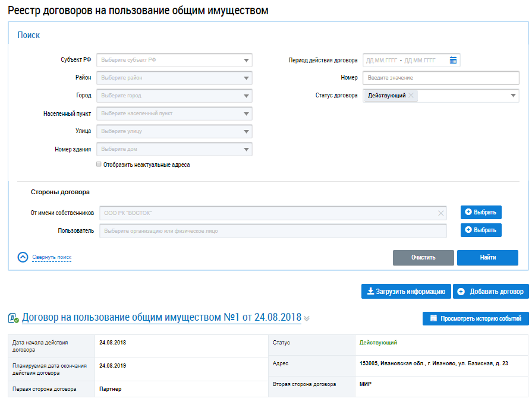Open the Город dropdown
Image resolution: width=532 pixels, height=408 pixels.
point(174,96)
